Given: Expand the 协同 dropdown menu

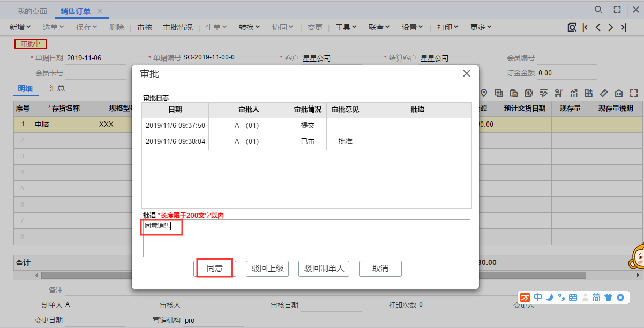Looking at the screenshot, I should point(283,27).
